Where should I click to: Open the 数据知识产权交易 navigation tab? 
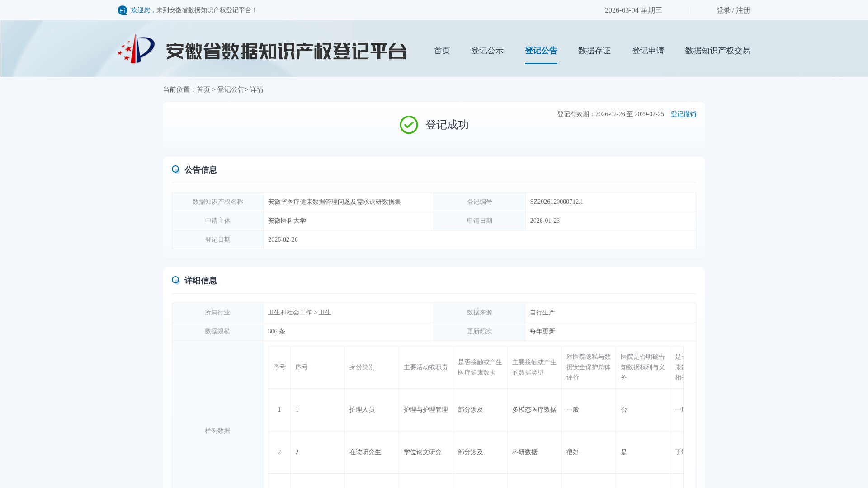click(x=717, y=51)
